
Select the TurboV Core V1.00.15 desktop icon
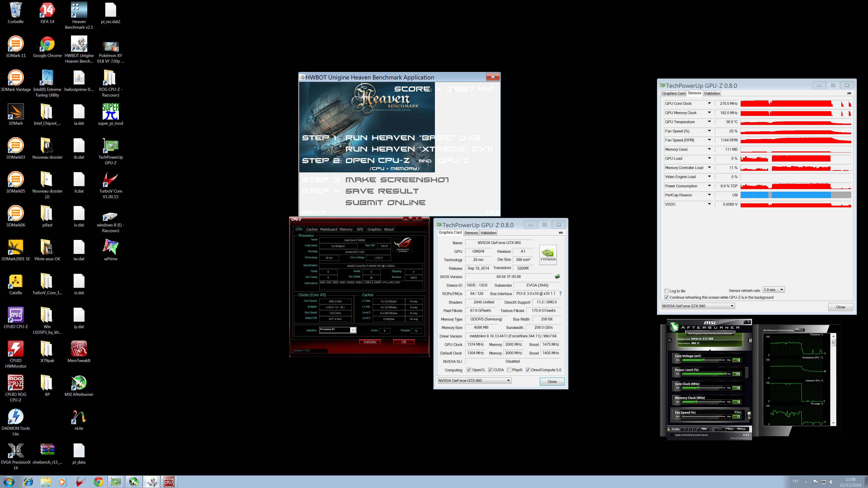tap(111, 185)
